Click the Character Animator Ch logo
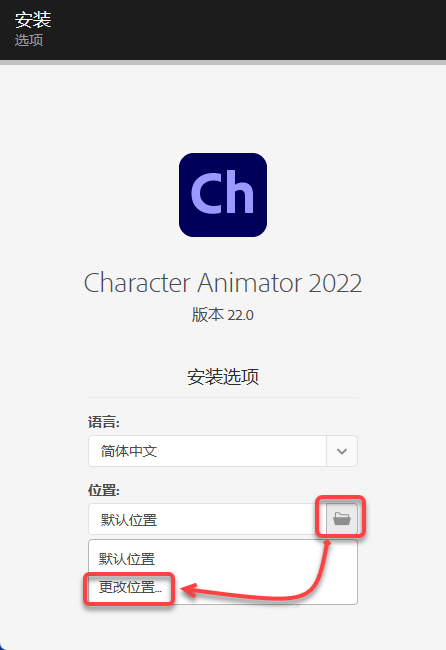This screenshot has width=446, height=650. (223, 195)
